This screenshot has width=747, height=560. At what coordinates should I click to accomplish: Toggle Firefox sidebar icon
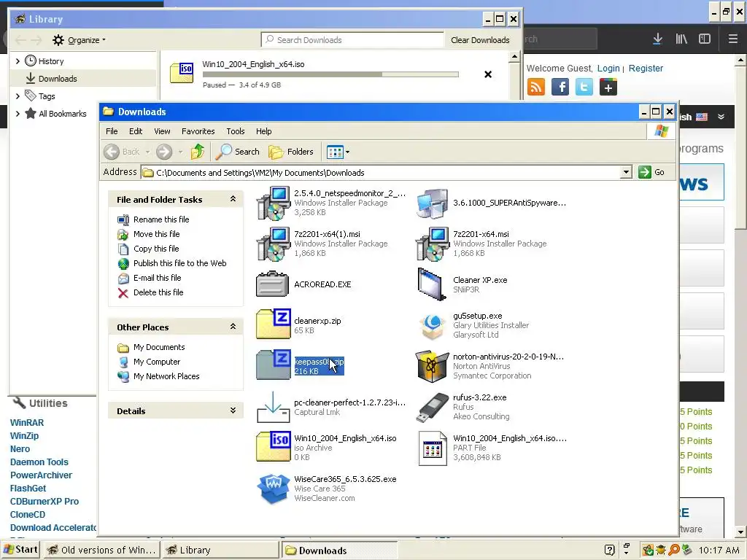tap(705, 39)
